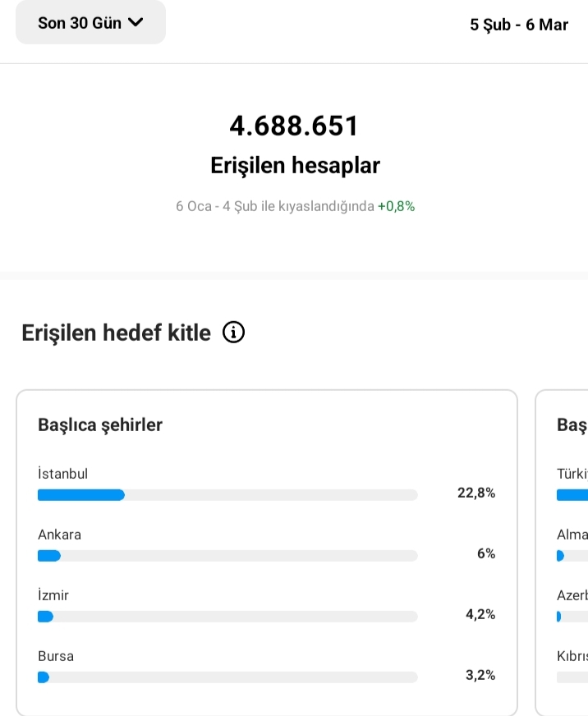The image size is (588, 716).
Task: Click the İstanbul 22,8% value
Action: point(476,493)
